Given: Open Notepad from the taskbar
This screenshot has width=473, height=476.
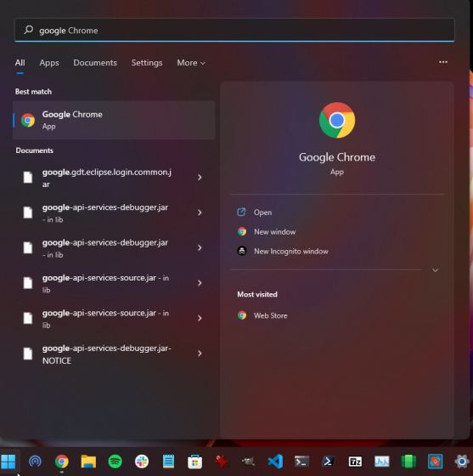Looking at the screenshot, I should (168, 462).
